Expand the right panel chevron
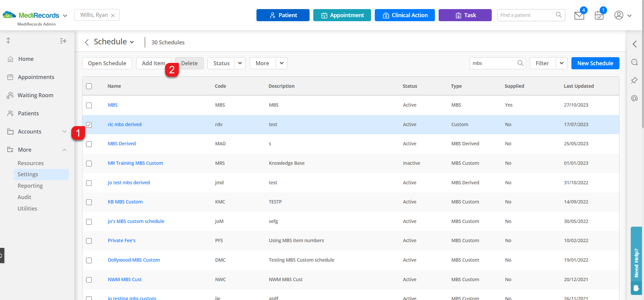Image resolution: width=644 pixels, height=300 pixels. [x=635, y=44]
